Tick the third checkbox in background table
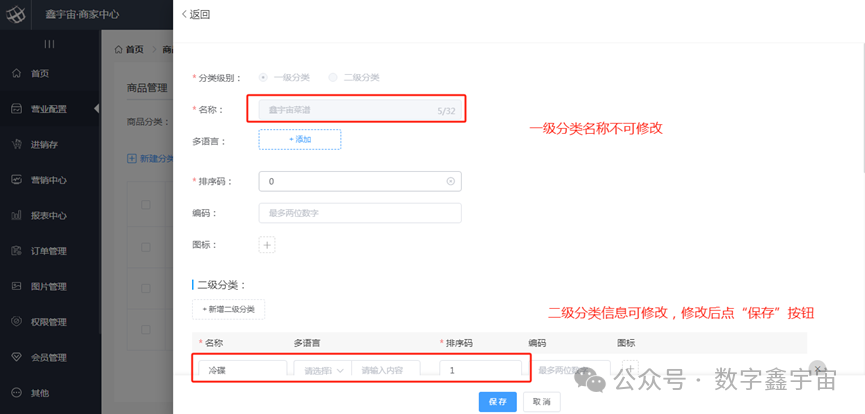Viewport: 865px width, 414px height. [x=146, y=288]
